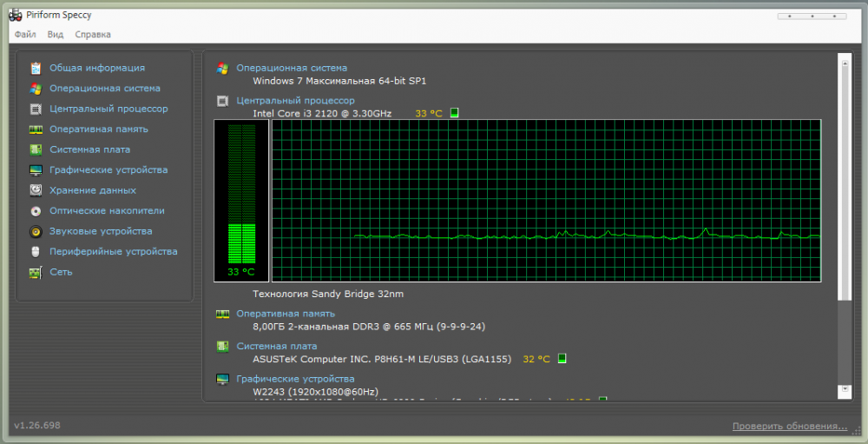The height and width of the screenshot is (444, 868).
Task: Click the Общая информация clipboard icon
Action: pyautogui.click(x=36, y=68)
